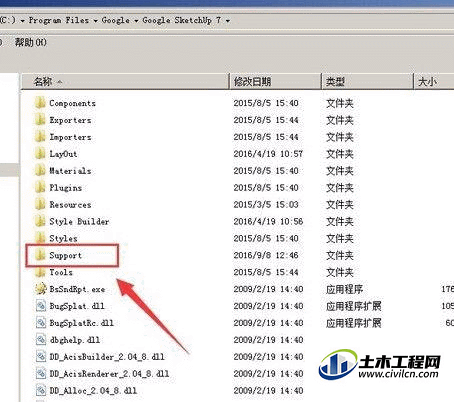Expand the Program Files breadcrumb arrow
Viewport: 454px width, 402px height.
click(95, 21)
